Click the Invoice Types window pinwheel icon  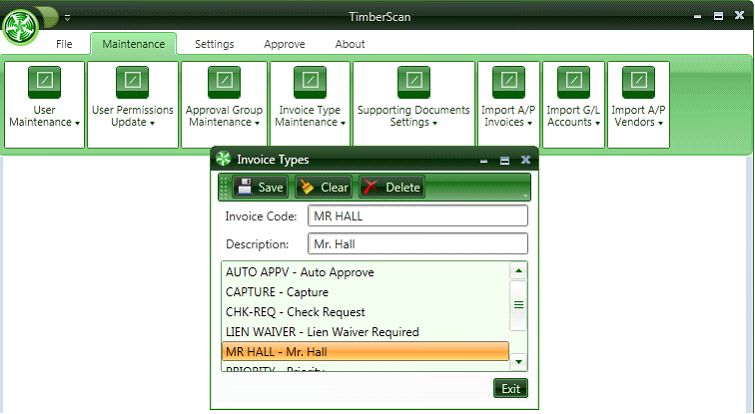click(x=223, y=159)
